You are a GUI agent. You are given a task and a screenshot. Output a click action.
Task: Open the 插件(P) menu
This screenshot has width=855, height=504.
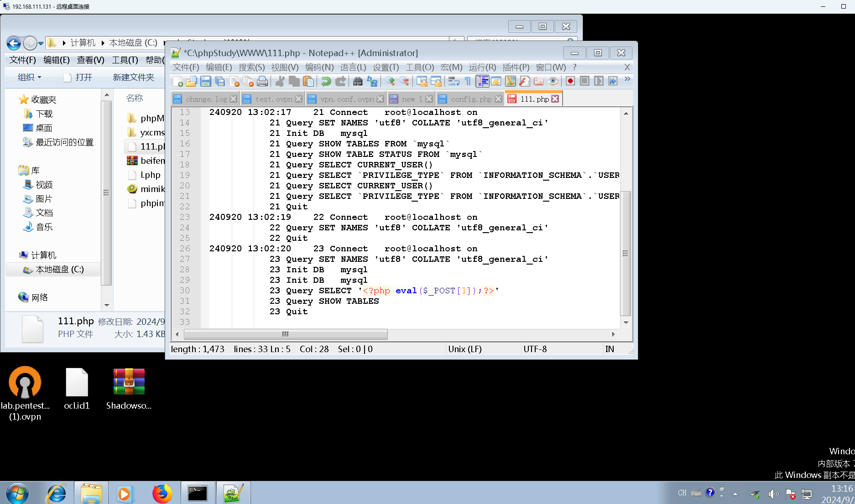pyautogui.click(x=516, y=68)
